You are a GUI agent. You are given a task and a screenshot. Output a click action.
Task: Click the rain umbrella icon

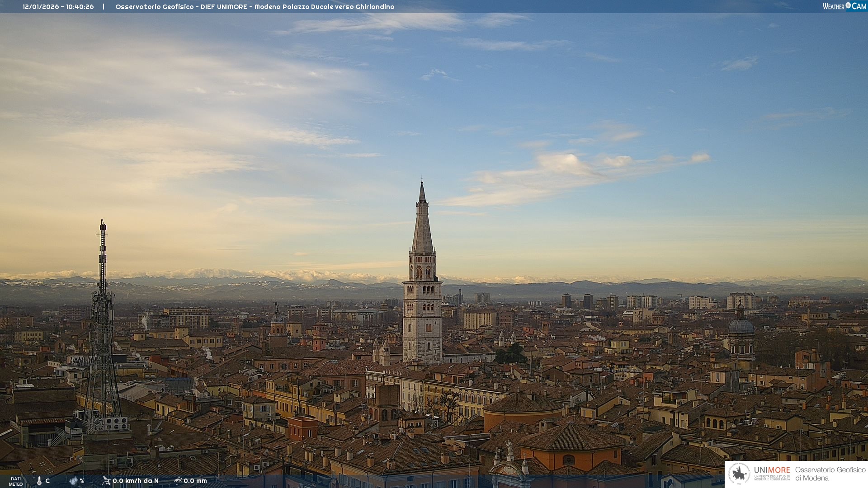[178, 481]
